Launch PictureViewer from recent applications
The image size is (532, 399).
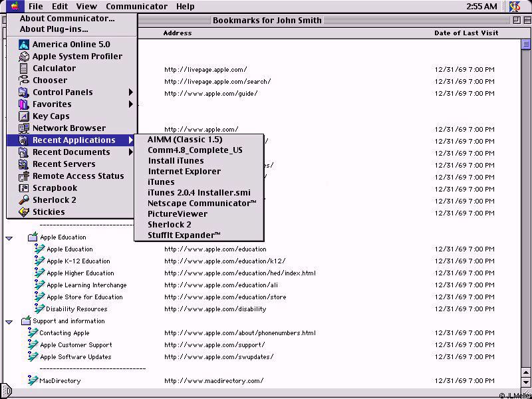point(199,213)
